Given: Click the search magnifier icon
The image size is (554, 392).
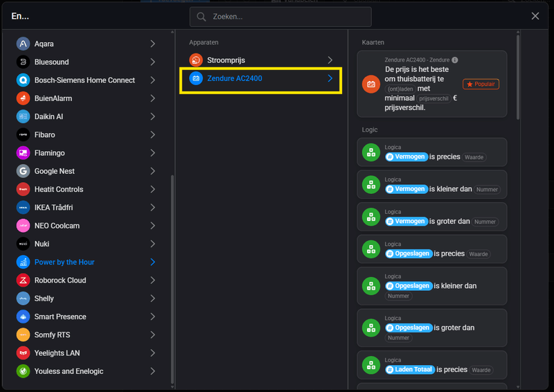Looking at the screenshot, I should click(x=202, y=17).
